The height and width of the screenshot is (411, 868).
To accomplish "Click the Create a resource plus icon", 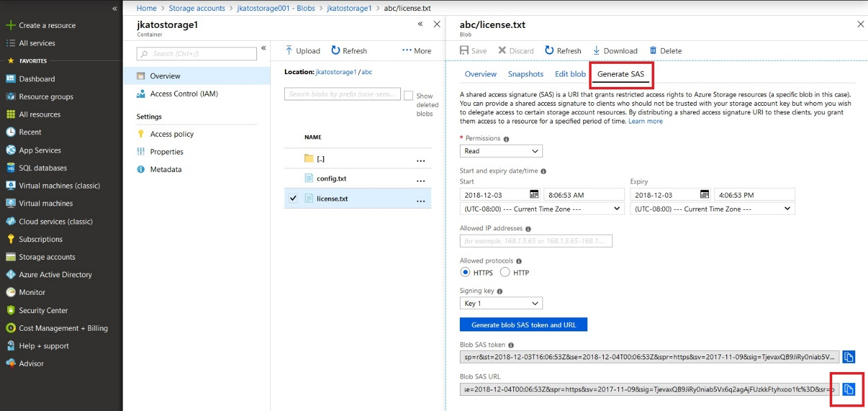I will (10, 26).
